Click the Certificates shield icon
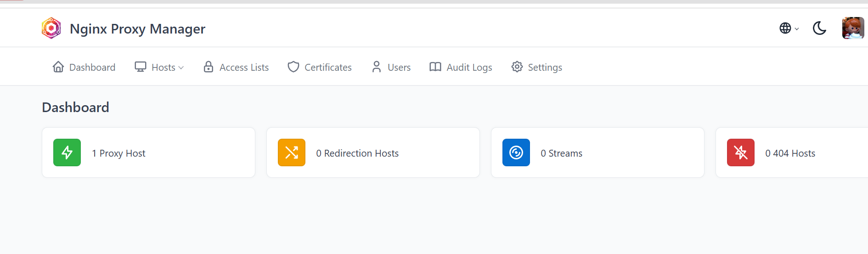 (x=293, y=67)
